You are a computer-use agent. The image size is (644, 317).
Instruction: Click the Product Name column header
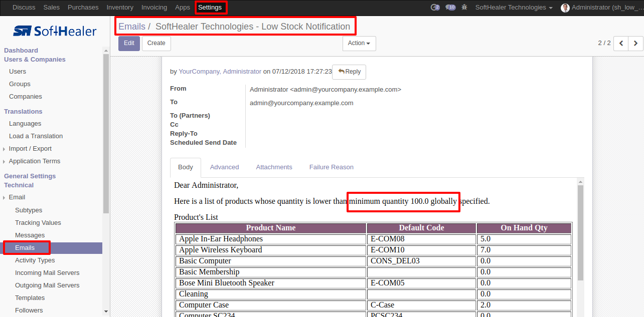[x=271, y=228]
